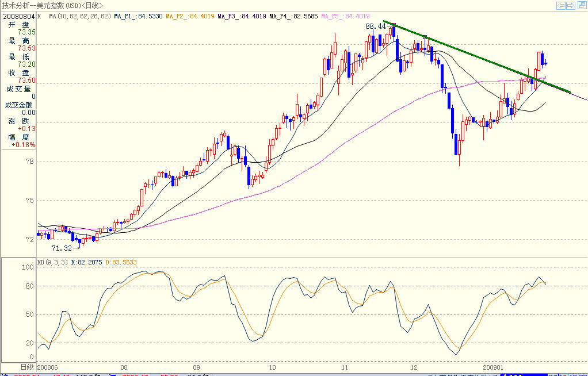Click the high price 73.53
This screenshot has width=588, height=376.
tap(26, 48)
